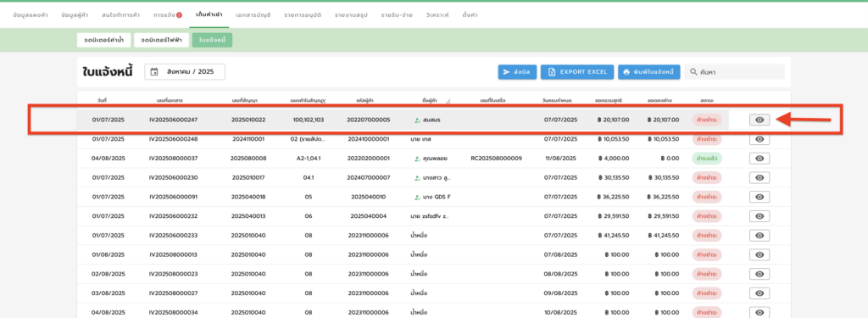Image resolution: width=868 pixels, height=318 pixels.
Task: Click the จดมิเตอร์ค่าน้ำ button
Action: pyautogui.click(x=103, y=41)
